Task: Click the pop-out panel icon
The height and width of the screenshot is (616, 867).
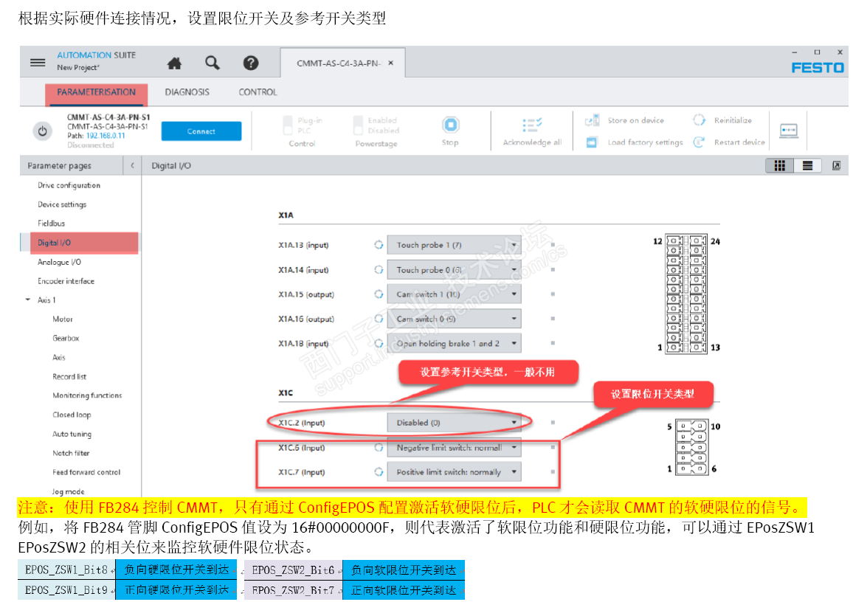Action: pos(837,165)
